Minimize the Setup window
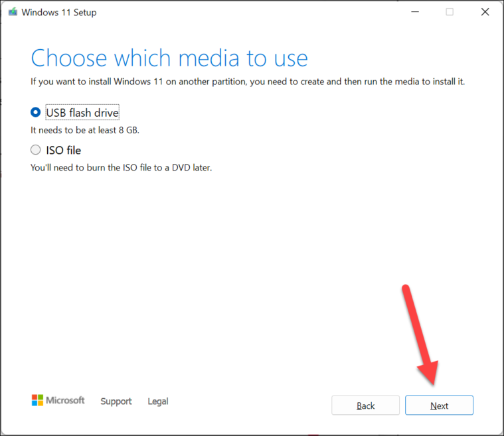Image resolution: width=504 pixels, height=436 pixels. (415, 12)
